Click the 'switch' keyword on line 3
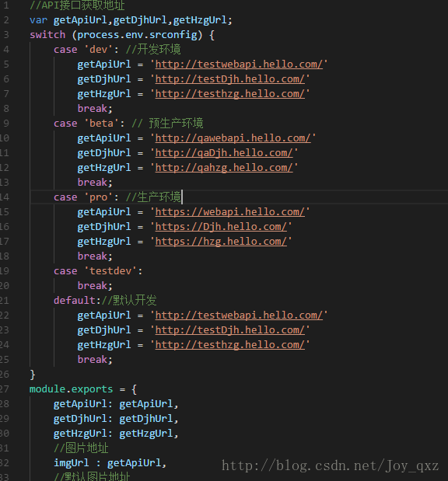The image size is (448, 481). pyautogui.click(x=47, y=35)
